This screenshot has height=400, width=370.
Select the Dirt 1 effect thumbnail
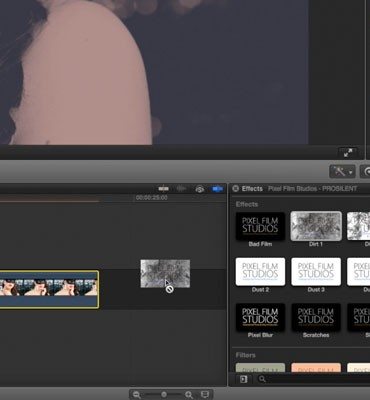pos(316,226)
